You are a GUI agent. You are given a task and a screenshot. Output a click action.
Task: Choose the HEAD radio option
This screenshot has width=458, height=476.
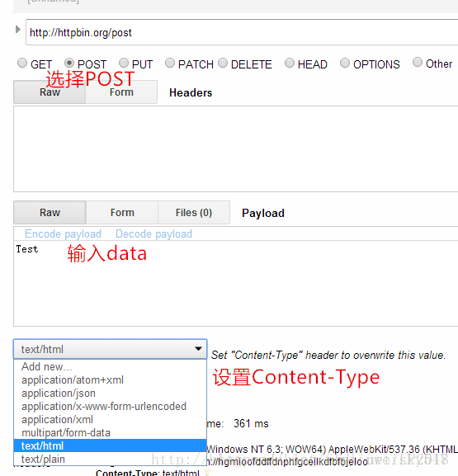290,63
